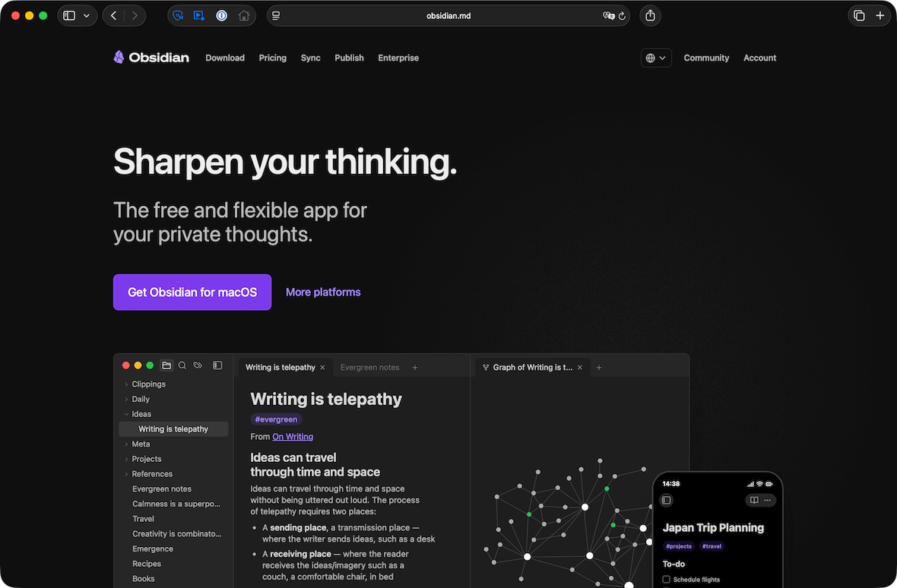
Task: Click the search magnifier in the sidebar
Action: point(182,365)
